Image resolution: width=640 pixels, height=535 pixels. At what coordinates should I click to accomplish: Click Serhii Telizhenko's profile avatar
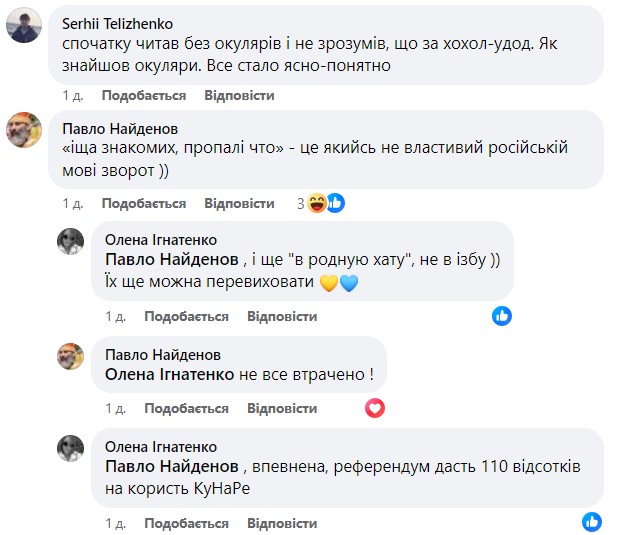click(x=24, y=28)
